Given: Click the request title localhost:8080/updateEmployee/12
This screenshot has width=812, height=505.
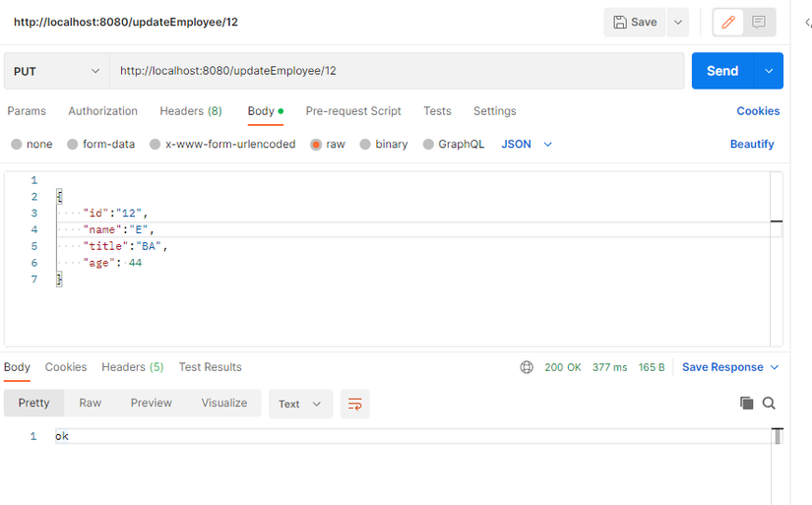Looking at the screenshot, I should [126, 23].
